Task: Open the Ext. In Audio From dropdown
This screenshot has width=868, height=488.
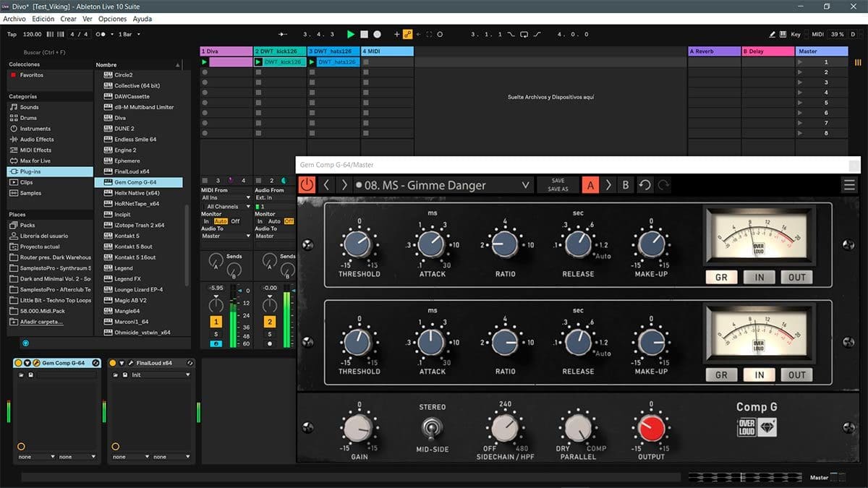Action: click(275, 197)
